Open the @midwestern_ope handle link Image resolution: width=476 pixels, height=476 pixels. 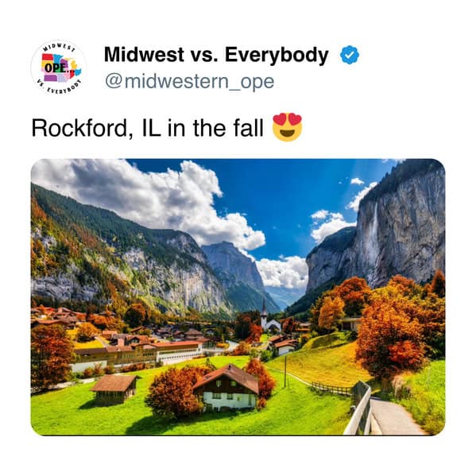coord(189,81)
